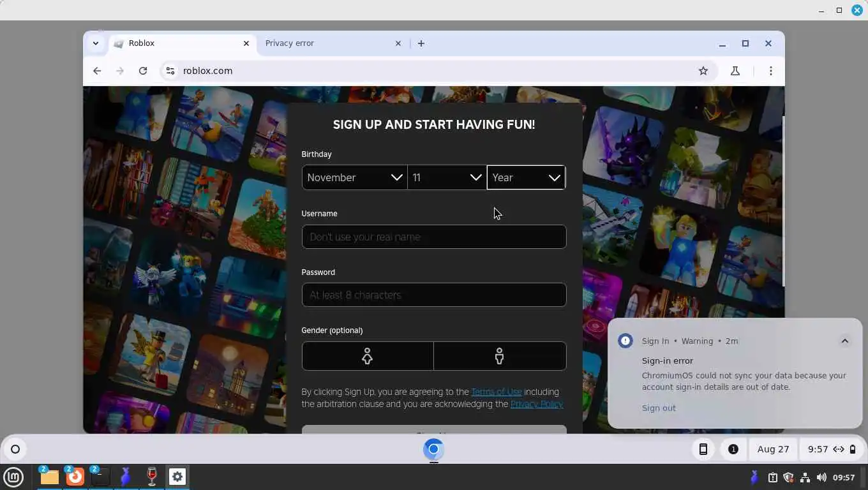Screen dimensions: 868x490
Task: Open the ChromiumOS launcher circle
Action: click(x=15, y=449)
